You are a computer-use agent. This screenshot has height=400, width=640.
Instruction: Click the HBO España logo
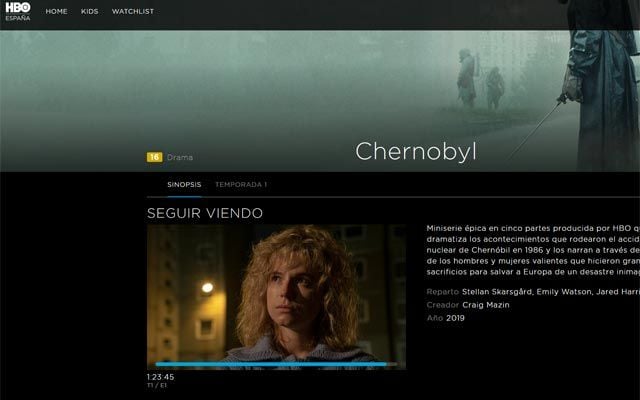[18, 11]
